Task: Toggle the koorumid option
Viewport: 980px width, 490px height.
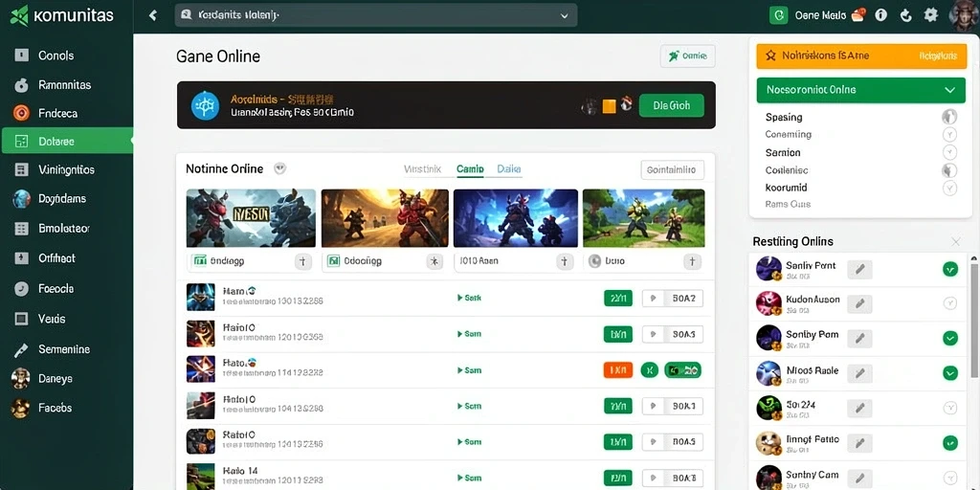Action: click(948, 188)
